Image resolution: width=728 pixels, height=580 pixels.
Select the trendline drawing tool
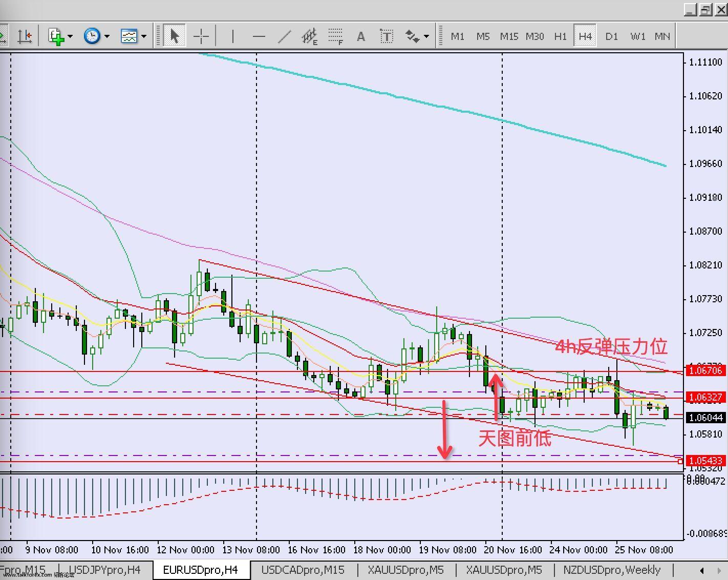(x=285, y=36)
